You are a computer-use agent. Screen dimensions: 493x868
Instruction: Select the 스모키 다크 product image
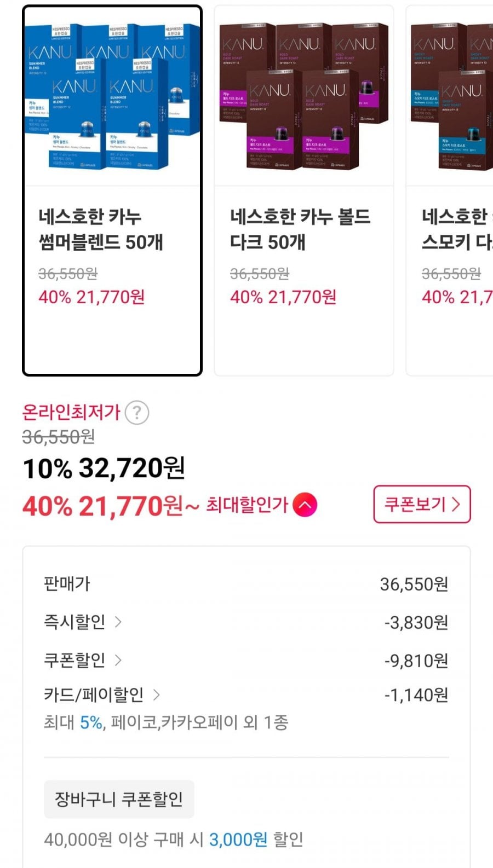pos(450,96)
